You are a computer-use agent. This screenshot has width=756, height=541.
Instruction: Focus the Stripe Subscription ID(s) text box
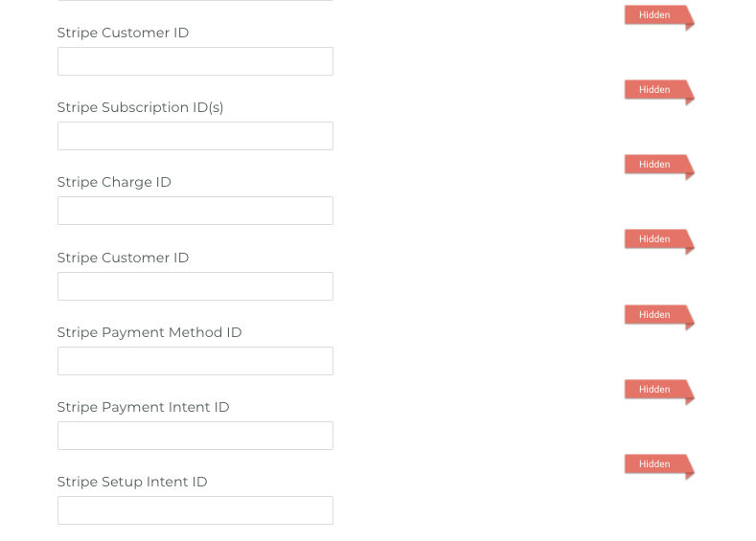point(195,136)
